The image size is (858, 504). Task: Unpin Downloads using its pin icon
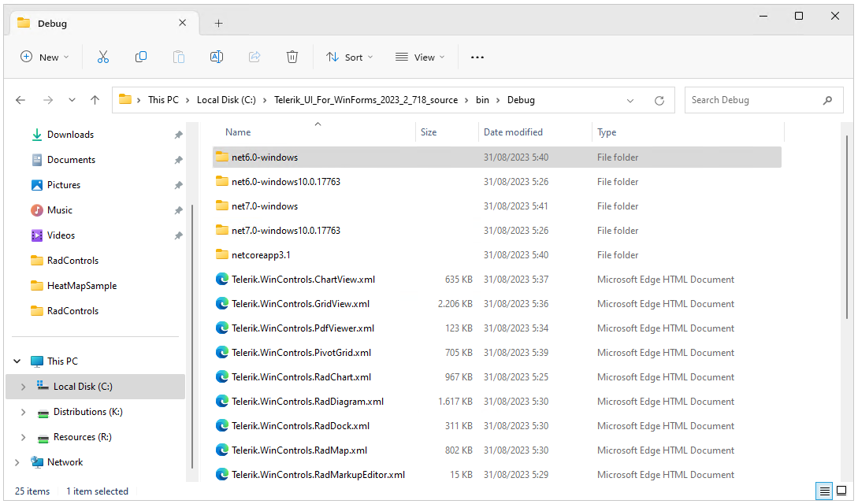178,135
